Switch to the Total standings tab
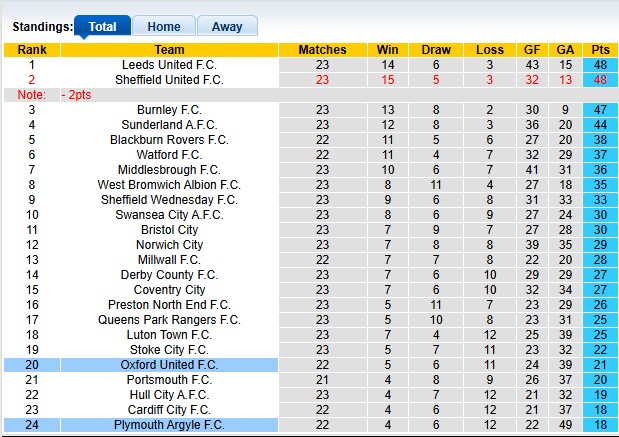 pyautogui.click(x=102, y=27)
